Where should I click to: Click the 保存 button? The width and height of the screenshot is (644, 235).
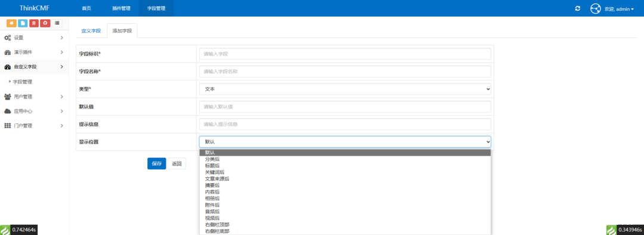point(157,163)
